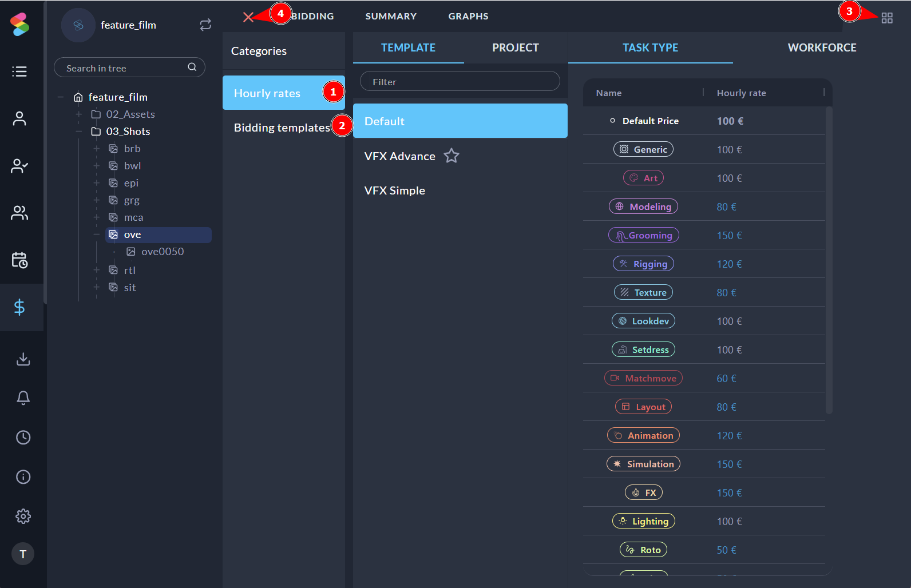Click the hourly rates table scrollbar
This screenshot has height=588, width=911.
(829, 260)
